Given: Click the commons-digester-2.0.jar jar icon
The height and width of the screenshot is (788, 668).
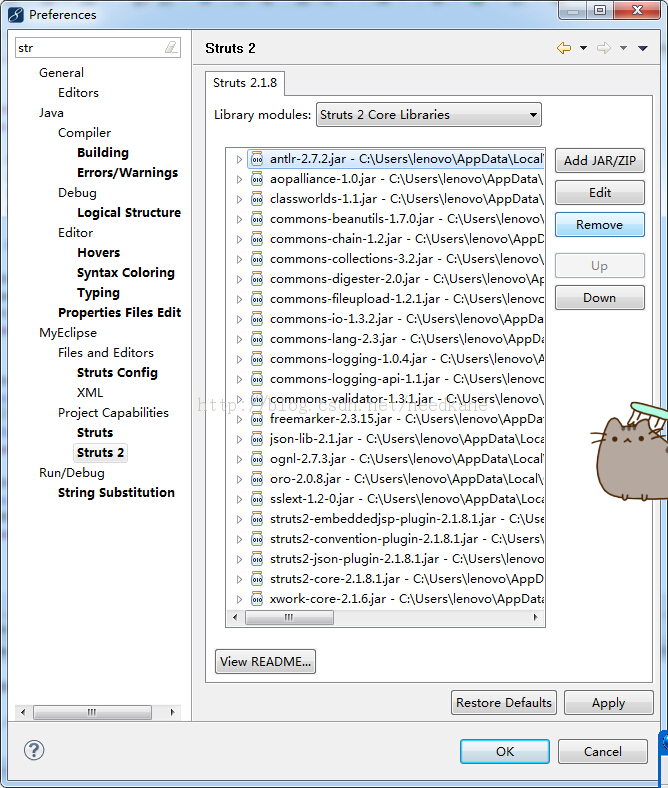Looking at the screenshot, I should pos(257,279).
